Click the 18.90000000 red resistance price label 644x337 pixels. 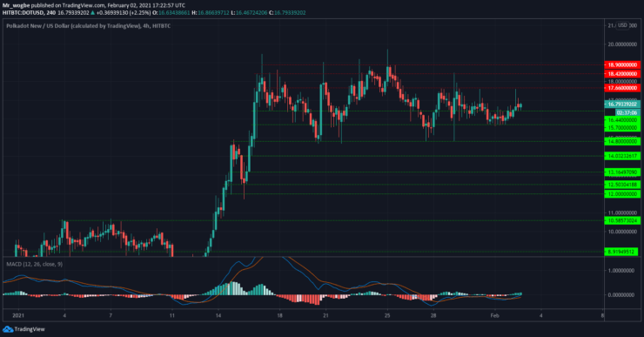622,65
